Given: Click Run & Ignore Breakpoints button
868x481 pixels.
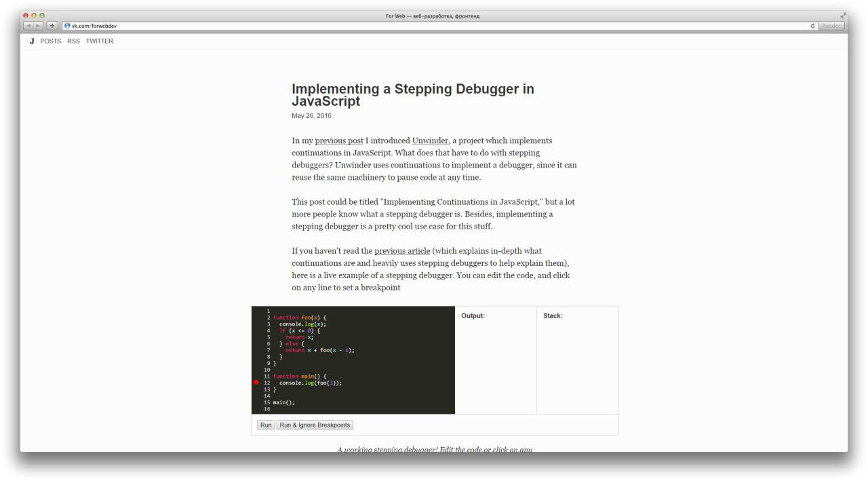Looking at the screenshot, I should pos(315,425).
